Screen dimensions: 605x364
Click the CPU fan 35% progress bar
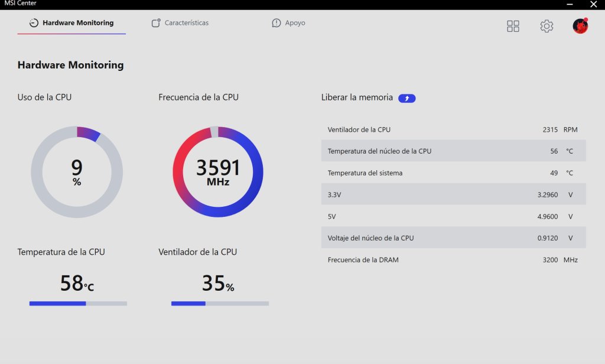(x=220, y=303)
